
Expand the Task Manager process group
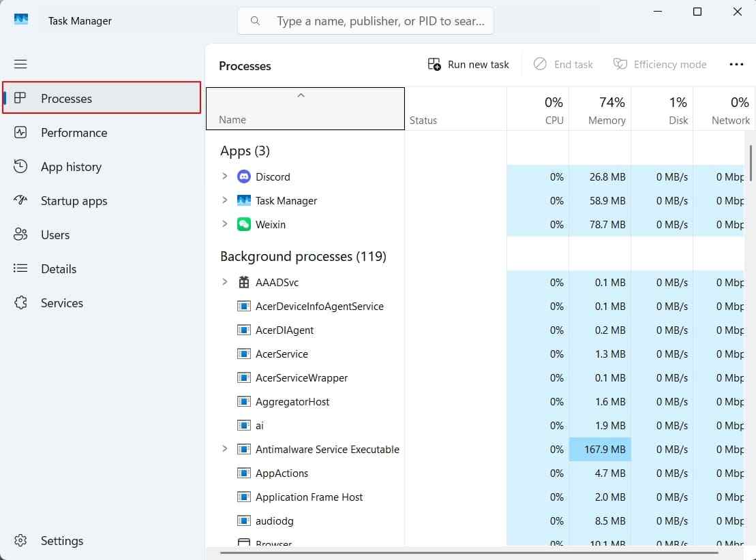tap(225, 200)
